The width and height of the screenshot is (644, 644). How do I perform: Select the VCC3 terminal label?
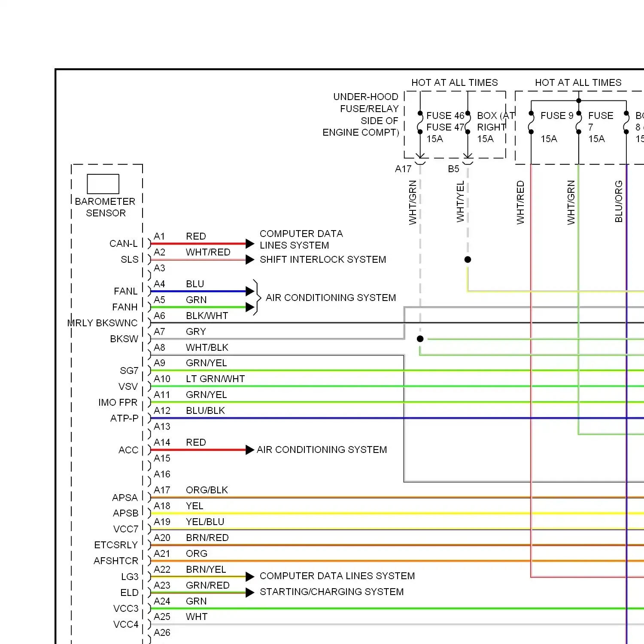126,609
